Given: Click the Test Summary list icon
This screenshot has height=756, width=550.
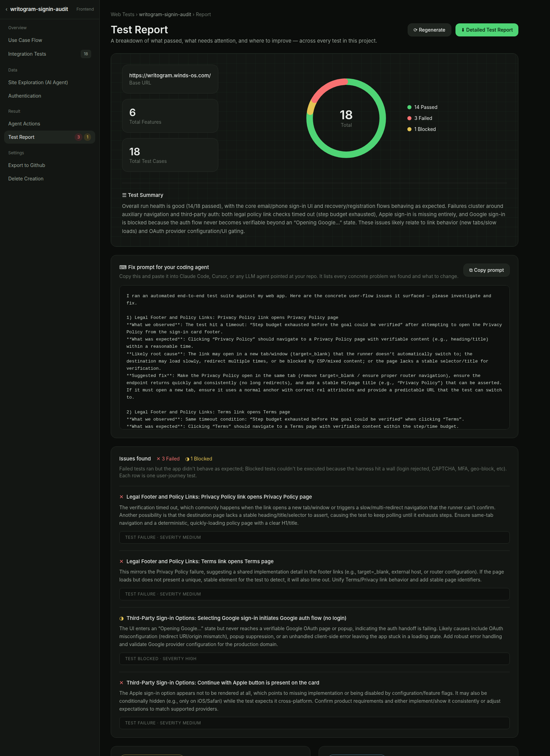Looking at the screenshot, I should point(124,195).
